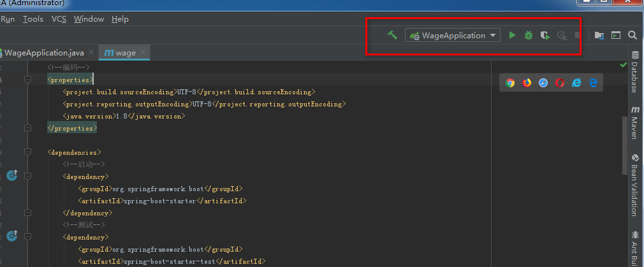Click the 编码 comment line
The image size is (644, 267).
tap(68, 68)
